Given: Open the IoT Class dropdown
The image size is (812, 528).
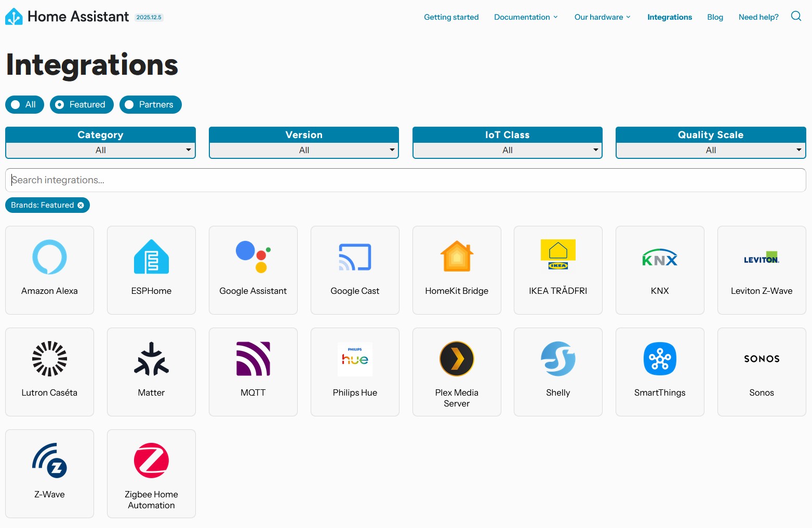Looking at the screenshot, I should (507, 150).
